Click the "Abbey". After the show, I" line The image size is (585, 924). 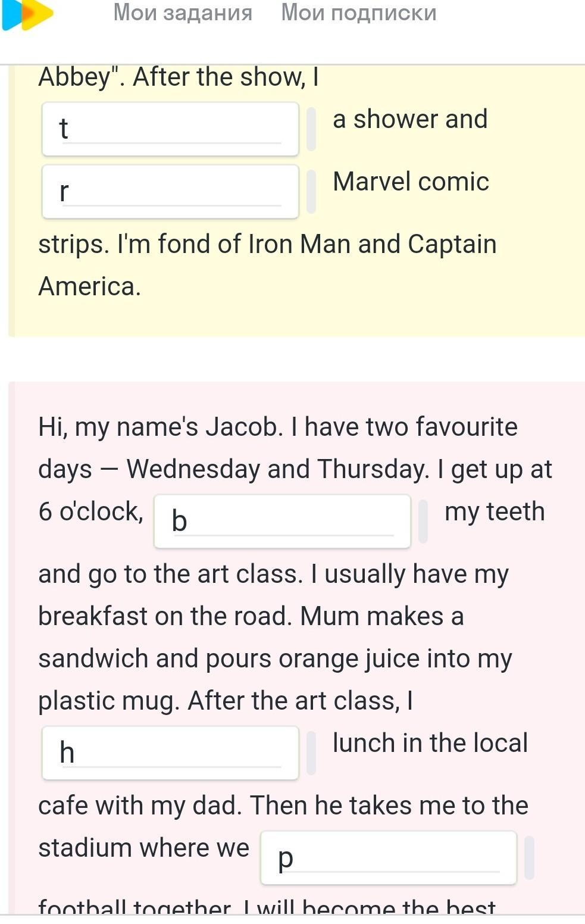179,77
